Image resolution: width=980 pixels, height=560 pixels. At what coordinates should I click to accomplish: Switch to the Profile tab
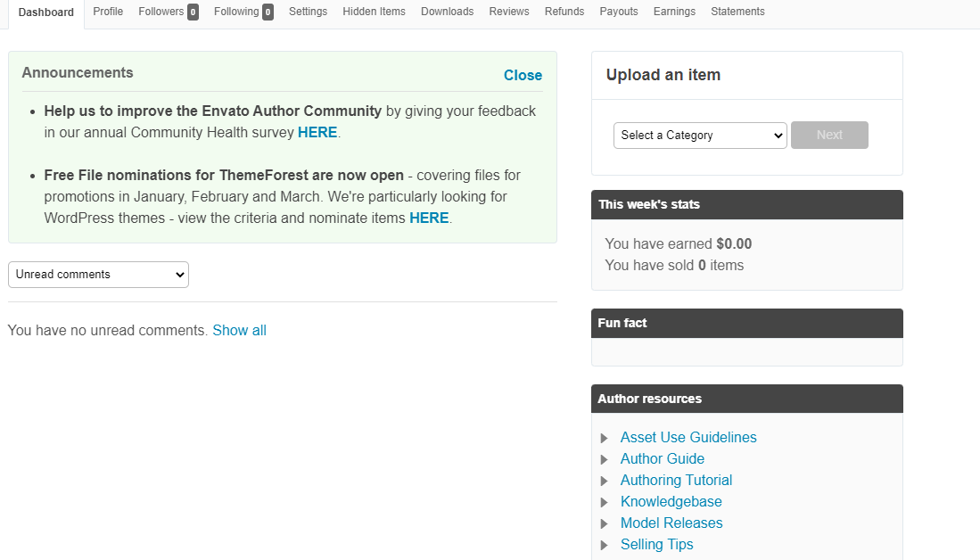[x=108, y=12]
